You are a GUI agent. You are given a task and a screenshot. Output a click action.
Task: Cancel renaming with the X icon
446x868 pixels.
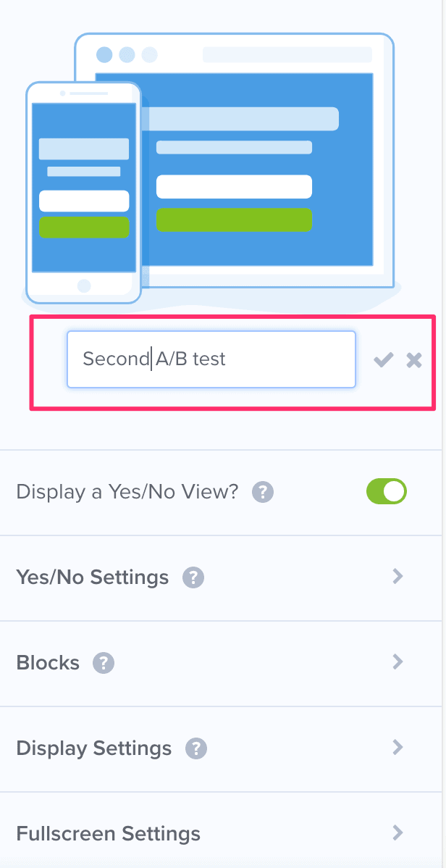[x=414, y=359]
